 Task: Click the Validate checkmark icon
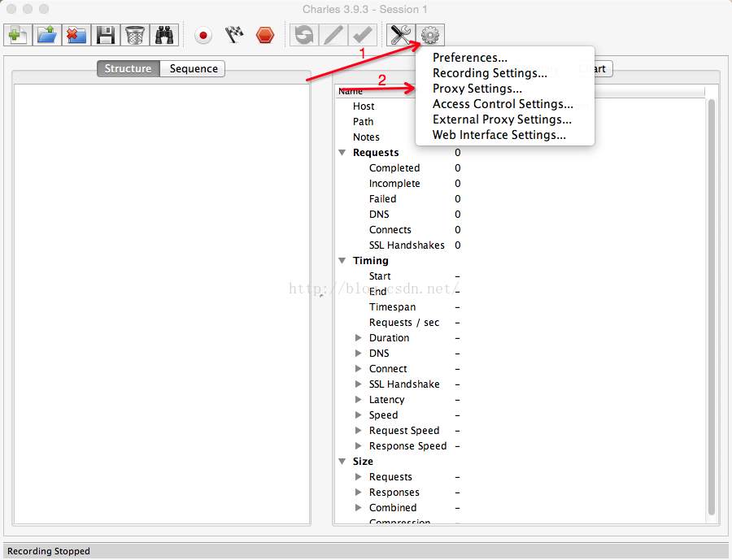[x=363, y=35]
